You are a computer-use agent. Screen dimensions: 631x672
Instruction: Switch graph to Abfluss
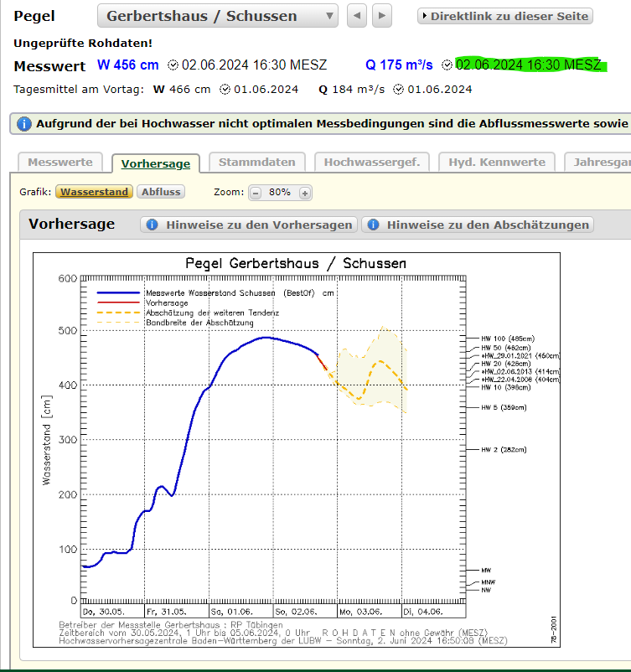(161, 192)
